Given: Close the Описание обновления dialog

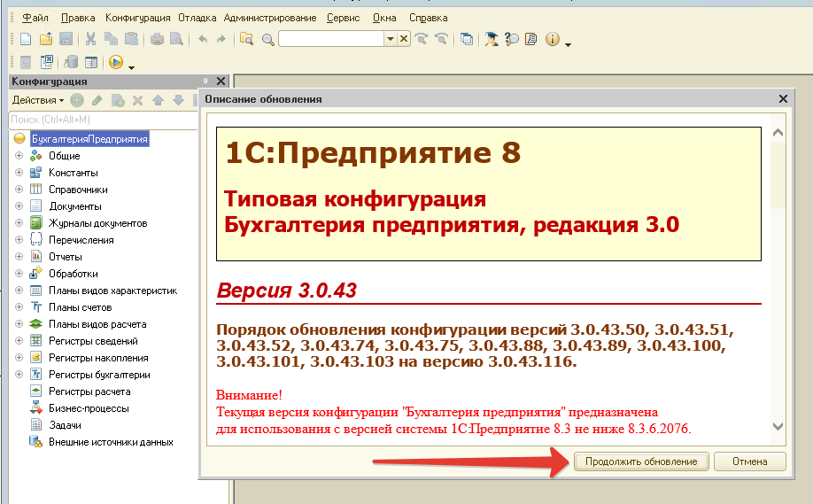Looking at the screenshot, I should click(x=783, y=98).
